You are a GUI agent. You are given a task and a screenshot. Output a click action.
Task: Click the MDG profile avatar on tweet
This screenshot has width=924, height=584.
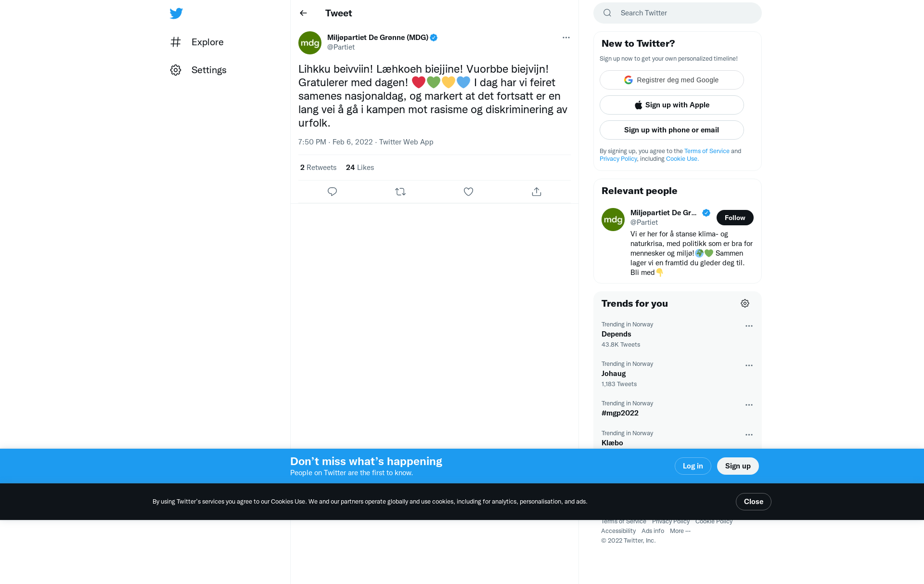[310, 43]
